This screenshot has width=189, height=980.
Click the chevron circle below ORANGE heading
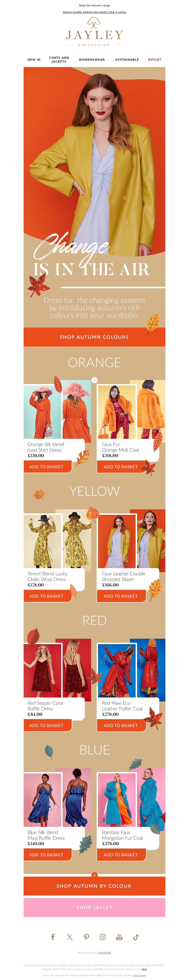(94, 380)
